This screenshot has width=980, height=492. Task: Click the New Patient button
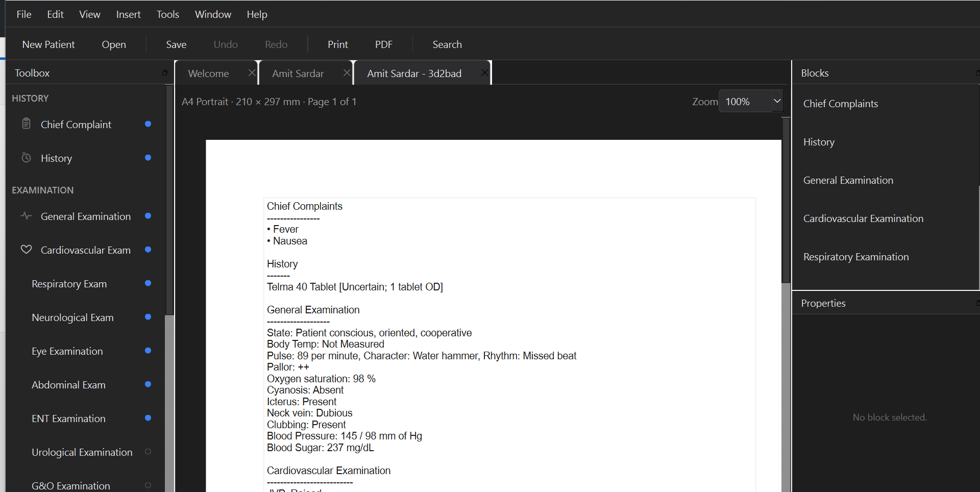coord(48,44)
